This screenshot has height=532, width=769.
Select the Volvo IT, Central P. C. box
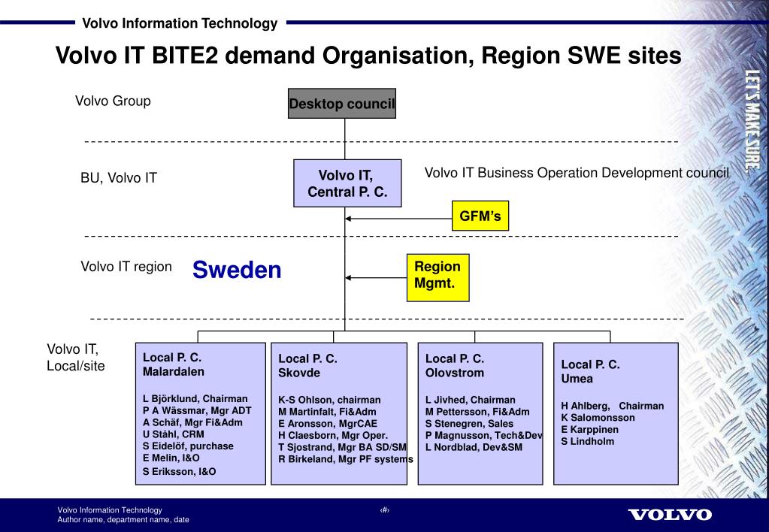pyautogui.click(x=347, y=183)
